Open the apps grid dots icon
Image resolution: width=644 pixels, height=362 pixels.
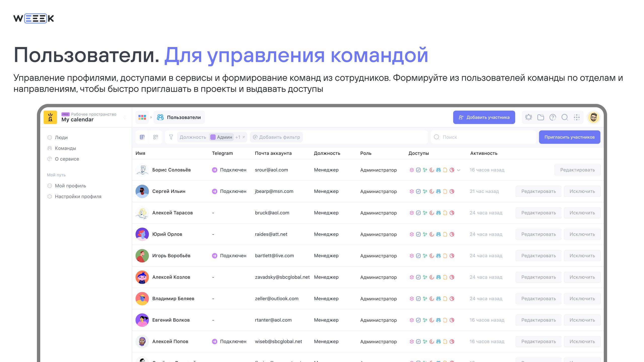tap(577, 117)
